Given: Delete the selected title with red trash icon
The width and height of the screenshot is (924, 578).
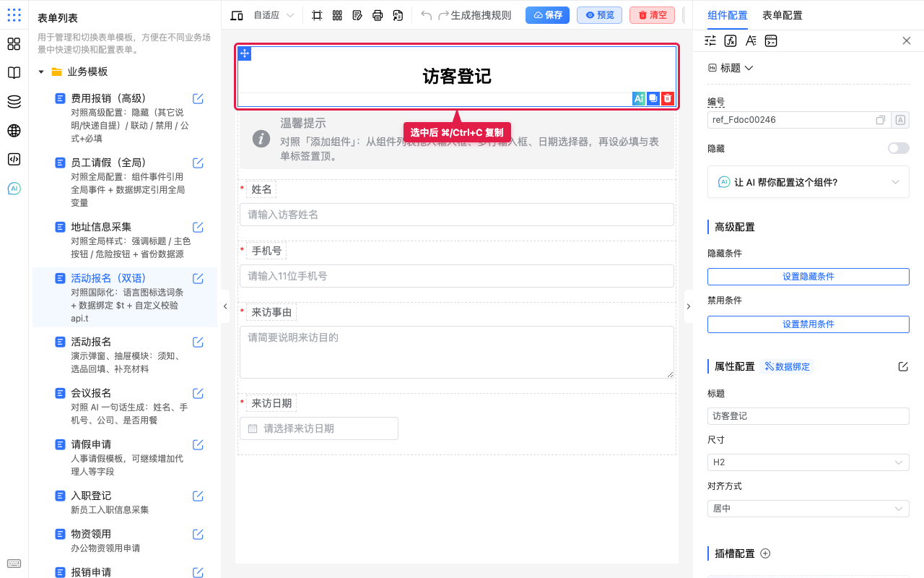Looking at the screenshot, I should pos(668,98).
